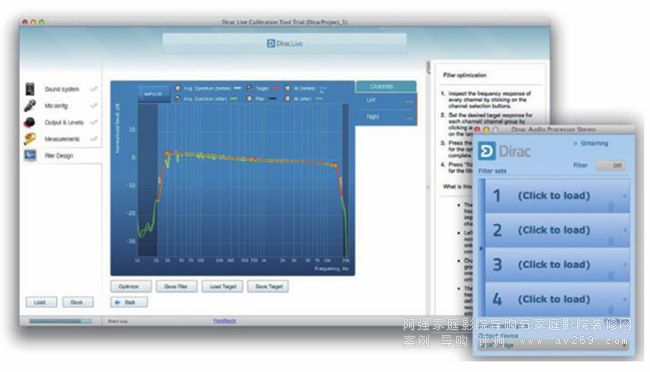
Task: Open Output & Levels knob icon
Action: (x=30, y=122)
